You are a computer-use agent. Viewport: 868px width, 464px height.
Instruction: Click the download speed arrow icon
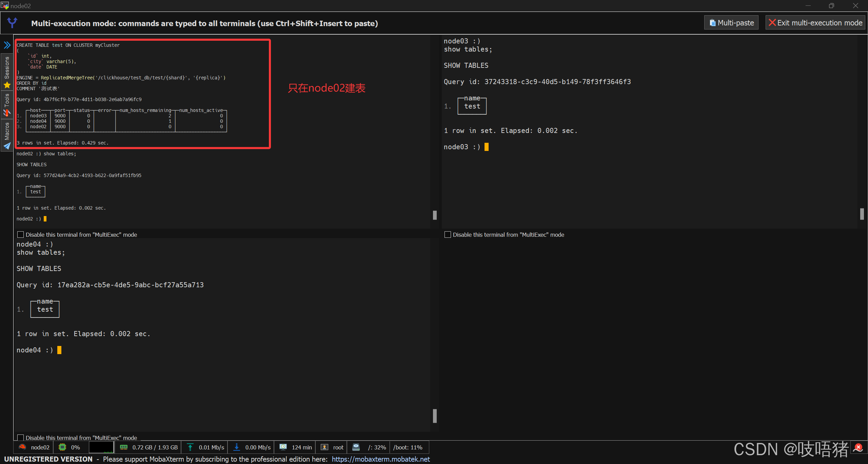pos(237,447)
